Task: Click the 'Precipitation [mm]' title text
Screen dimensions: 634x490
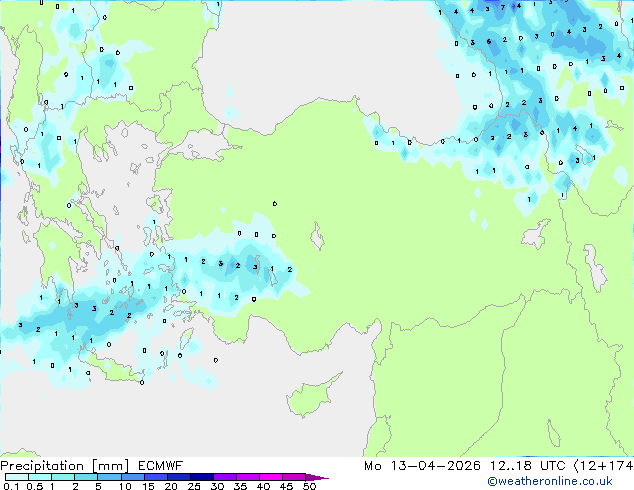Action: (65, 466)
